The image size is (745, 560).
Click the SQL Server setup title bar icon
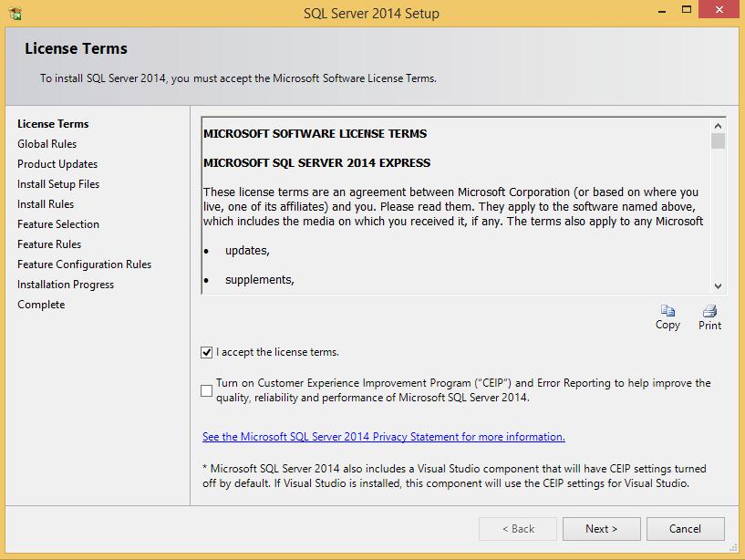click(16, 14)
